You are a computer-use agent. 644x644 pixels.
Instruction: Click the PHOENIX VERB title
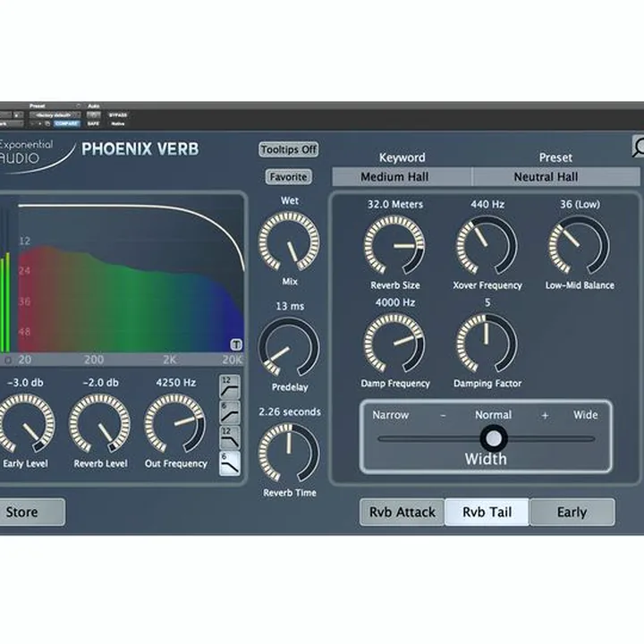[x=140, y=149]
